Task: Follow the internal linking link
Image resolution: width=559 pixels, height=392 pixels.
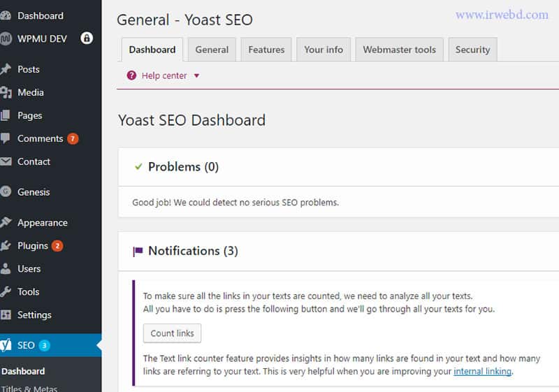Action: pyautogui.click(x=482, y=371)
